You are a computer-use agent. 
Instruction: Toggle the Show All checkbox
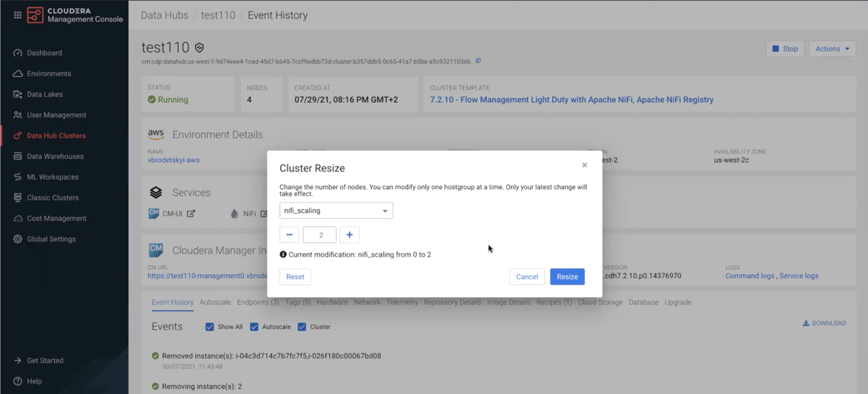(209, 327)
